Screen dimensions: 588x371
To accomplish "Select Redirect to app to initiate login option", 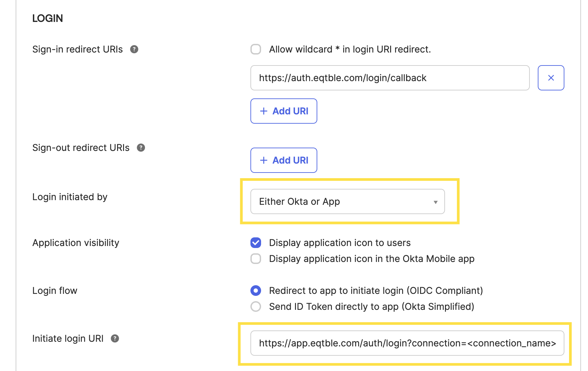I will click(255, 291).
